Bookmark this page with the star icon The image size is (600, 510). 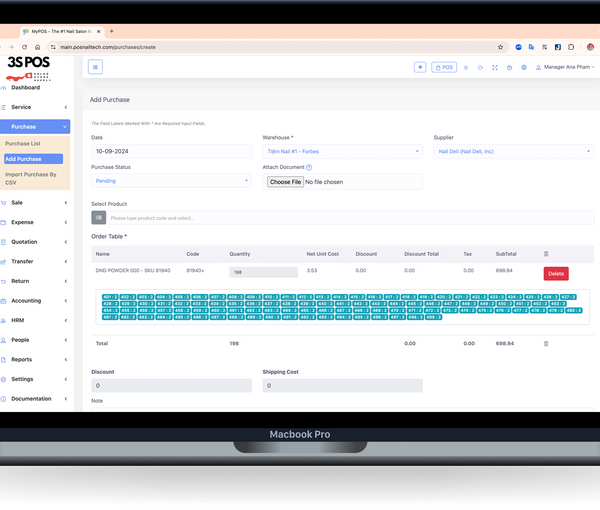pos(500,47)
